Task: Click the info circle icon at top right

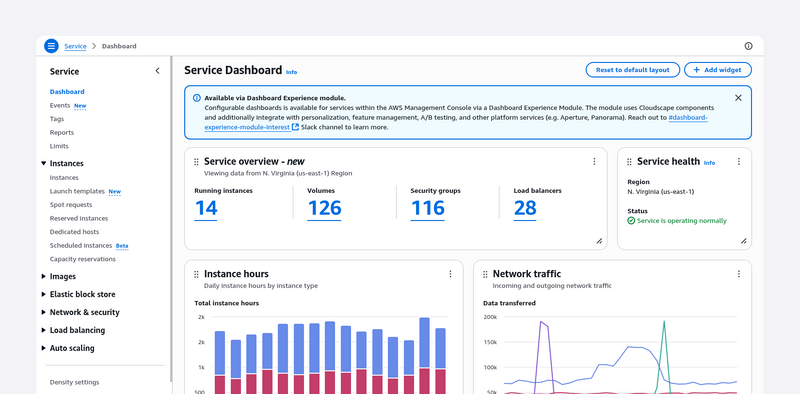Action: 748,46
